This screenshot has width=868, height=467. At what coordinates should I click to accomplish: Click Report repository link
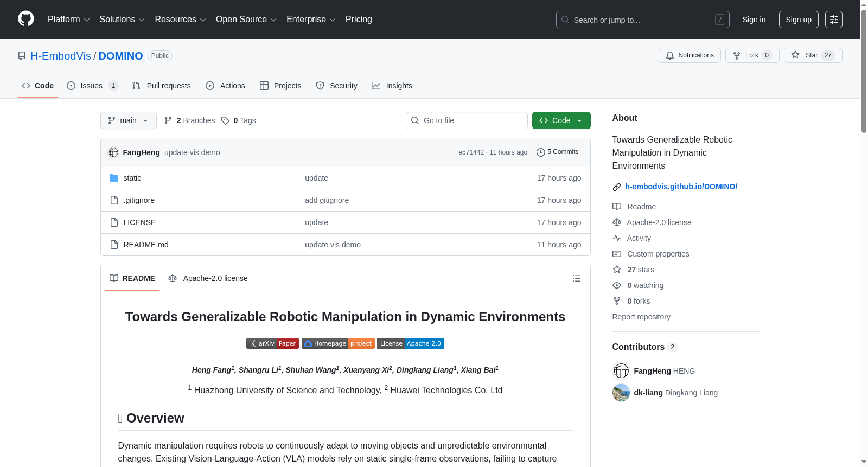[x=641, y=317]
